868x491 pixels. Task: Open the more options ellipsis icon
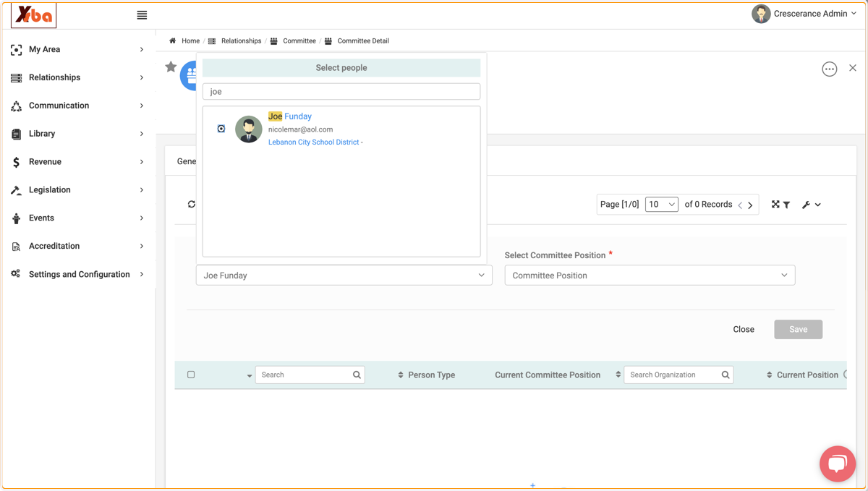830,69
